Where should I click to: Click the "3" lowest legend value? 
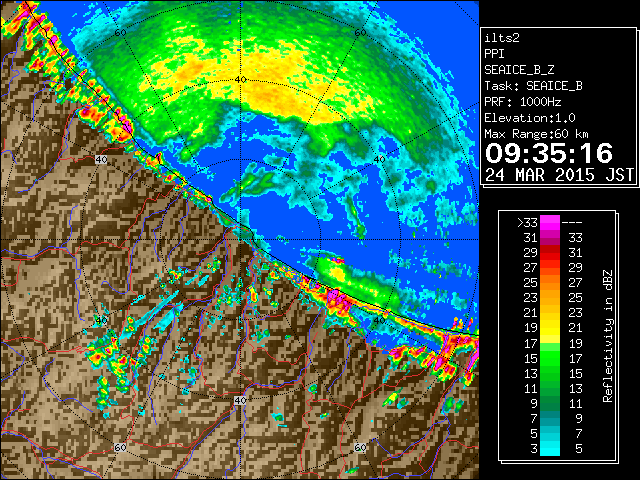click(534, 449)
